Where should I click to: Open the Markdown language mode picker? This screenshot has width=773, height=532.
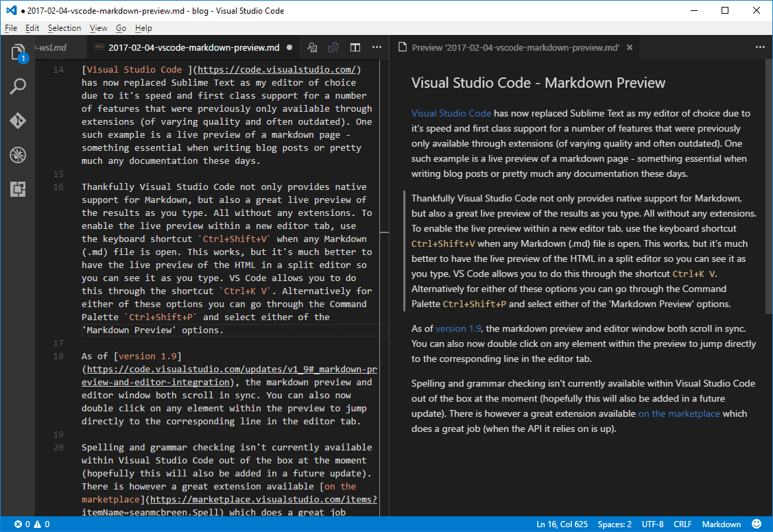[722, 524]
